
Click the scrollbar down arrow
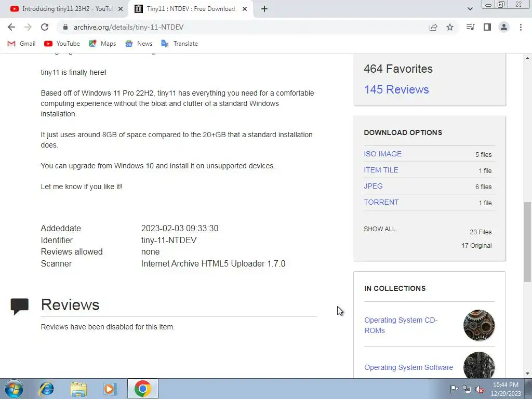(527, 374)
